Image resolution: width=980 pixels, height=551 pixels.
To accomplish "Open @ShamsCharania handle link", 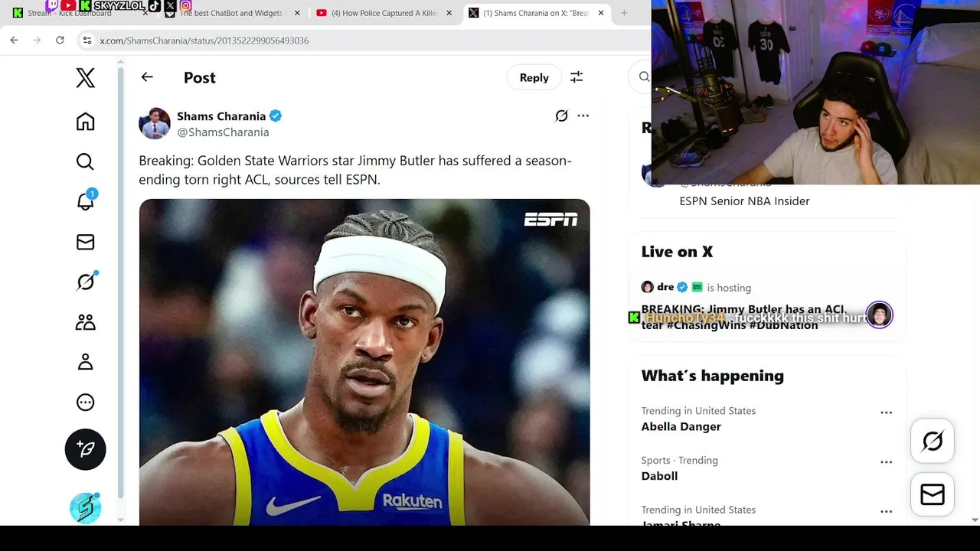I will (x=223, y=132).
